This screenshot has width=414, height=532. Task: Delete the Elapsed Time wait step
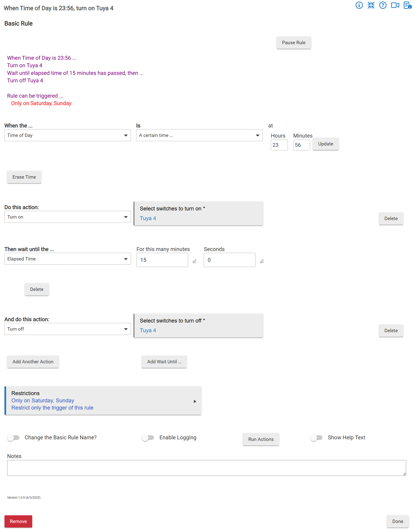[x=37, y=289]
